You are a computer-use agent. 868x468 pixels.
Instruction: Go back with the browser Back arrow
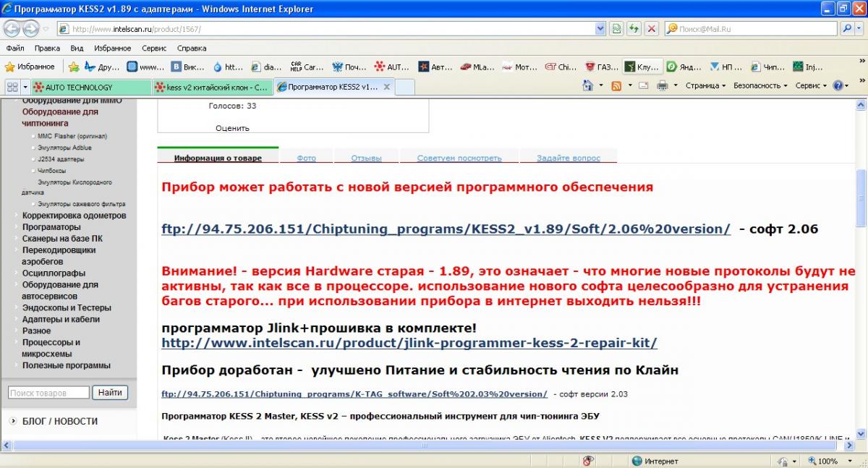(x=12, y=29)
